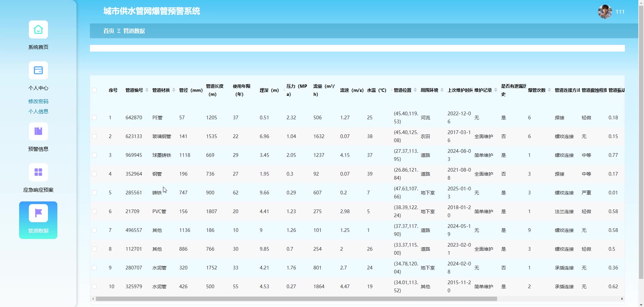The height and width of the screenshot is (307, 644).
Task: Sort by the 管道位置 column arrows
Action: point(415,90)
